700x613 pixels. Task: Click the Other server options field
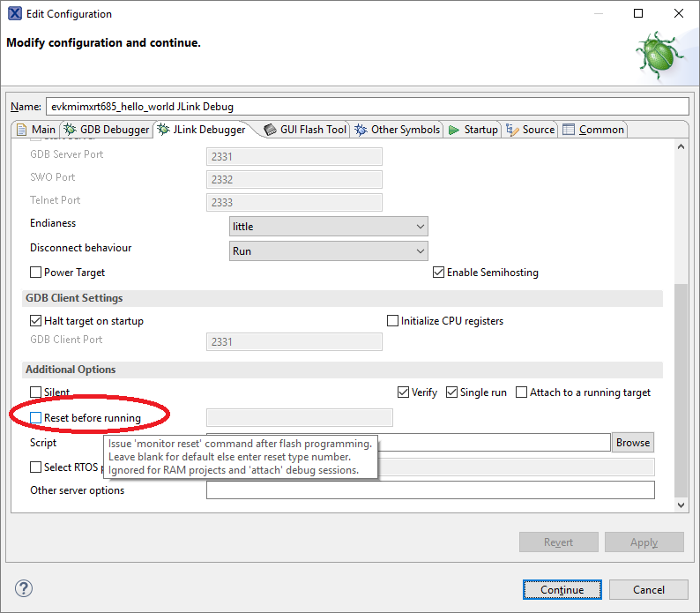click(x=430, y=490)
